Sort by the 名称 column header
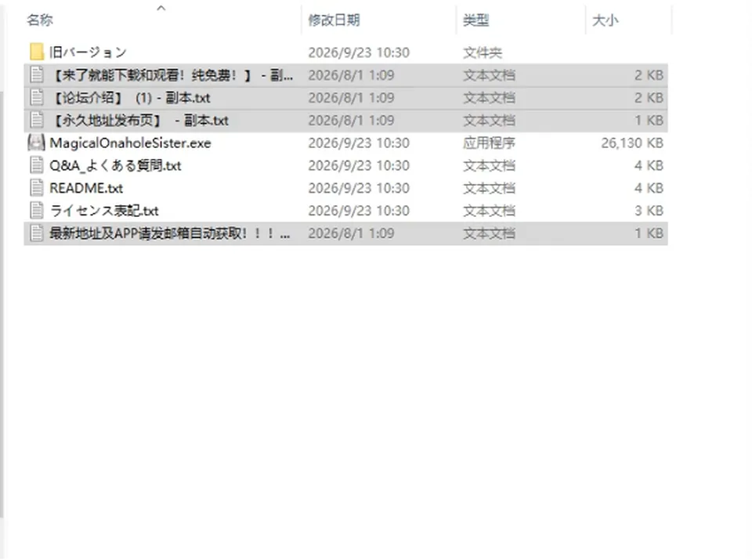Screen dimensions: 752x560 coord(40,20)
